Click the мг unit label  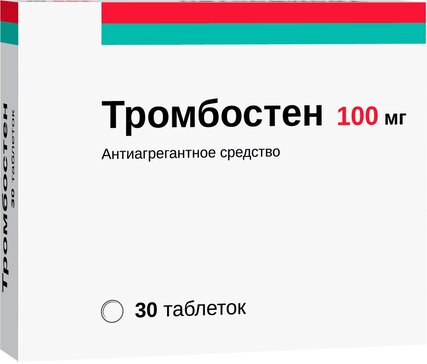[395, 119]
